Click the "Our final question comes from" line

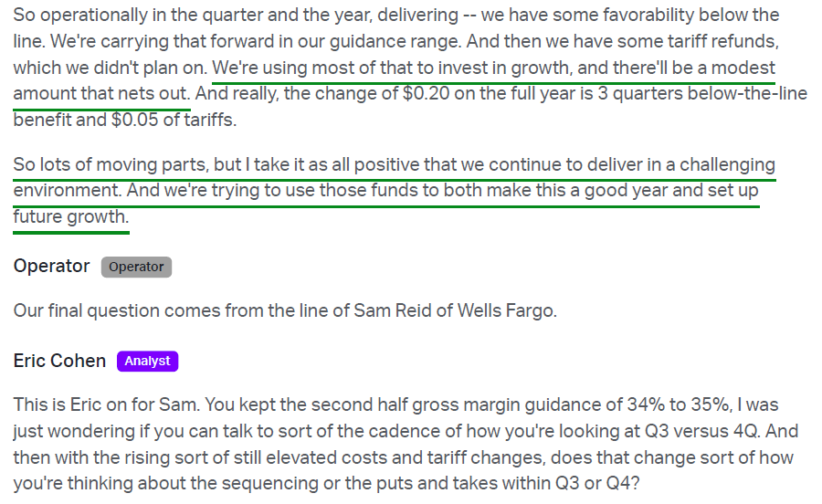[285, 310]
